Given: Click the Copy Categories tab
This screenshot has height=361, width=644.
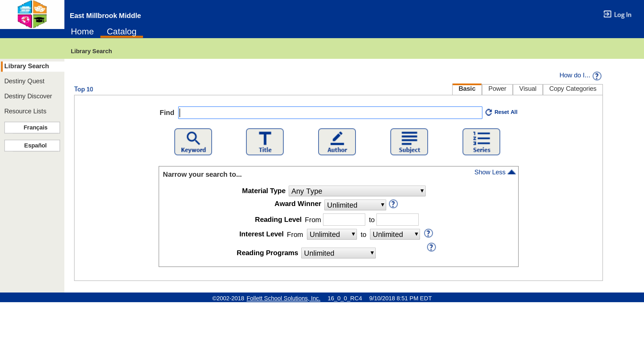Looking at the screenshot, I should click(x=572, y=89).
